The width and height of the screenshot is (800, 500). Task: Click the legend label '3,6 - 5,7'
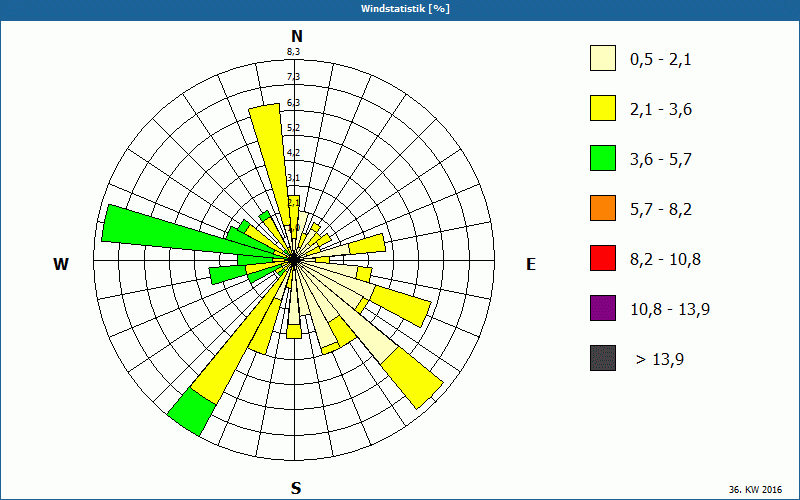[661, 160]
